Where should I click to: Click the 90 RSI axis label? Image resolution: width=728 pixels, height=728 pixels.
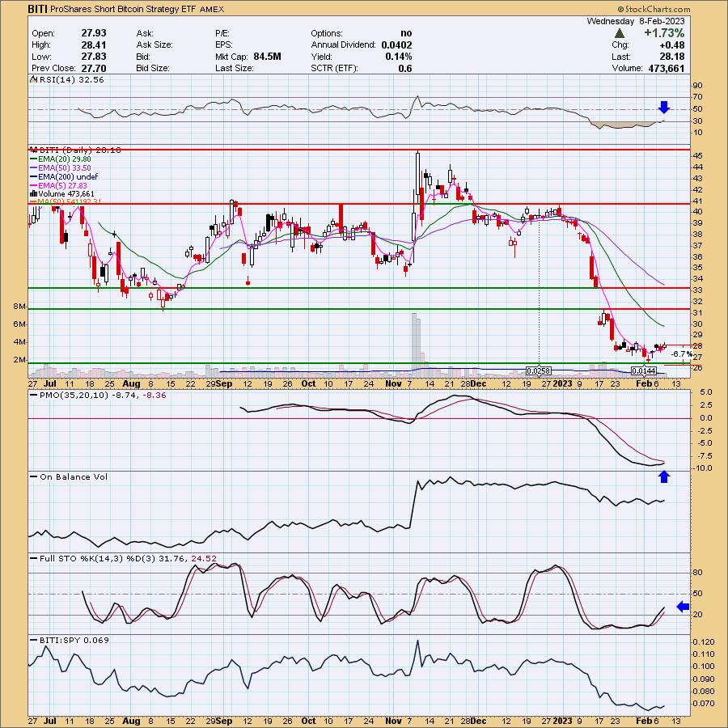point(698,86)
